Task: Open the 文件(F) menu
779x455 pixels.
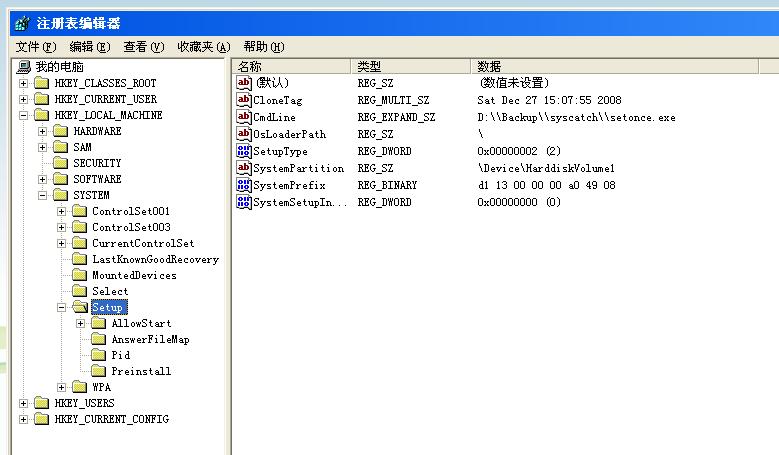Action: coord(36,47)
